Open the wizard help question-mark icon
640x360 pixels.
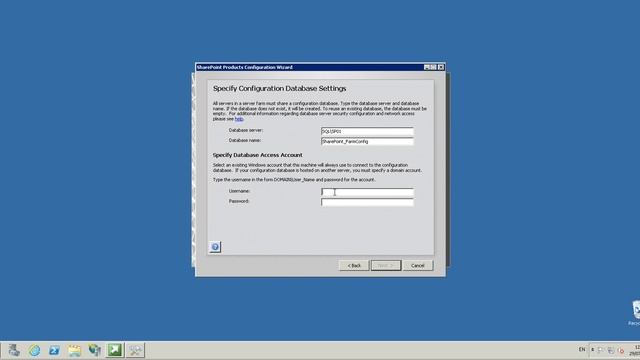click(x=215, y=247)
